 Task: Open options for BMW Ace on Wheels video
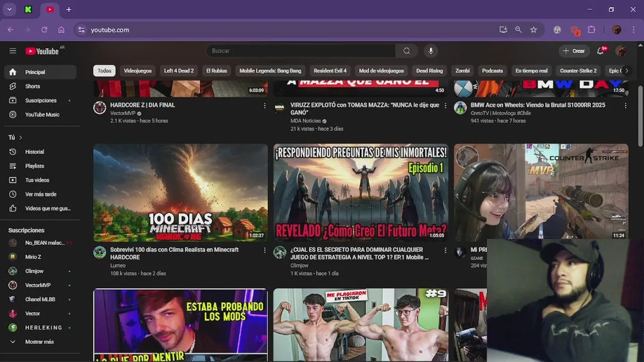(x=625, y=106)
